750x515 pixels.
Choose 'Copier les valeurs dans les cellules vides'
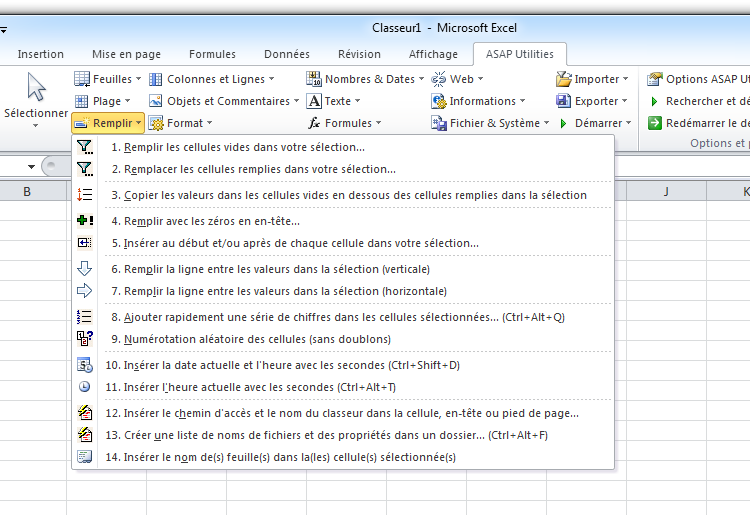click(343, 195)
